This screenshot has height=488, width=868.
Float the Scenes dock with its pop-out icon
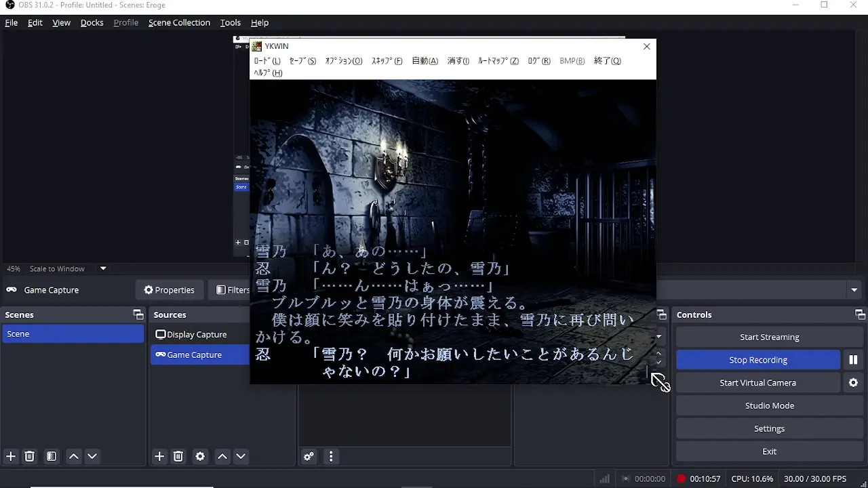coord(138,314)
